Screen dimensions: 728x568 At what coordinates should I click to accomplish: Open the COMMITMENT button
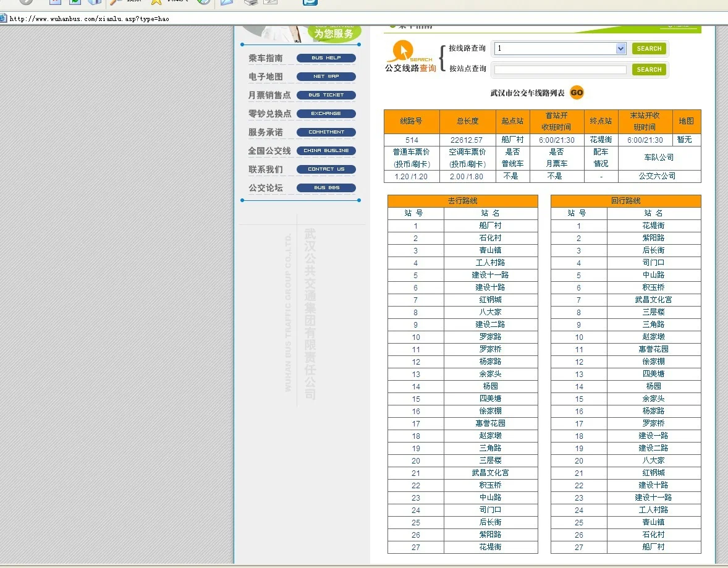tap(326, 132)
